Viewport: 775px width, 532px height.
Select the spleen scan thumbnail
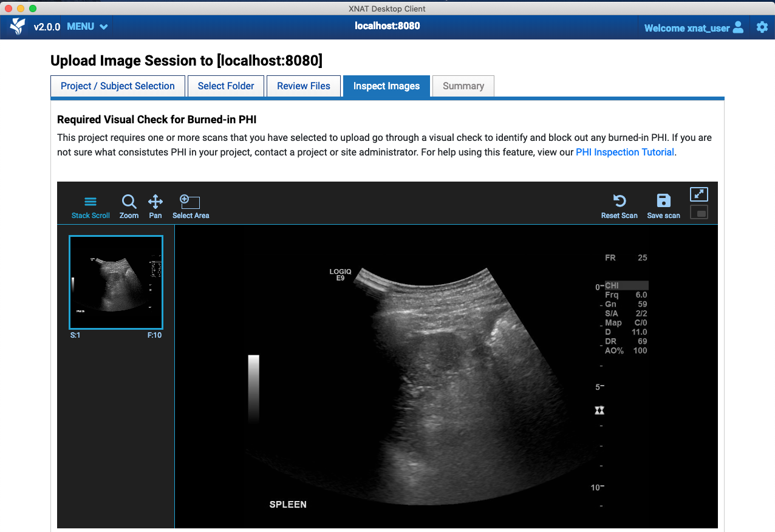click(116, 282)
